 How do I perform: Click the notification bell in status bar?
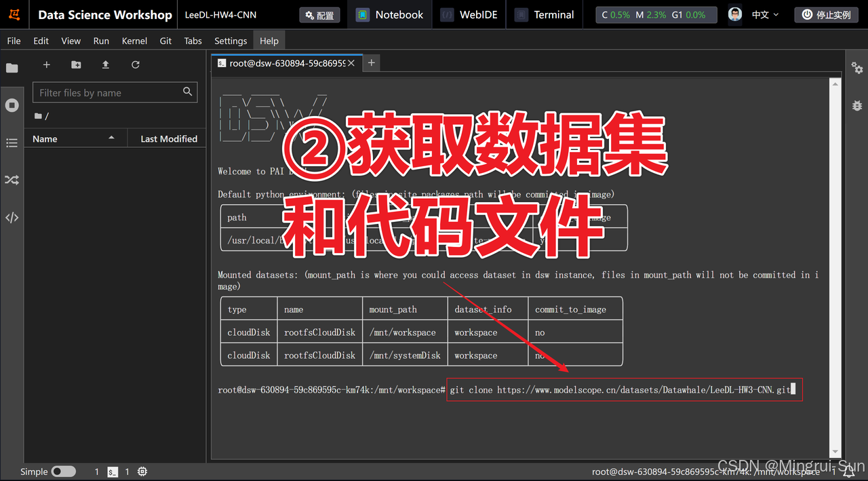(848, 472)
